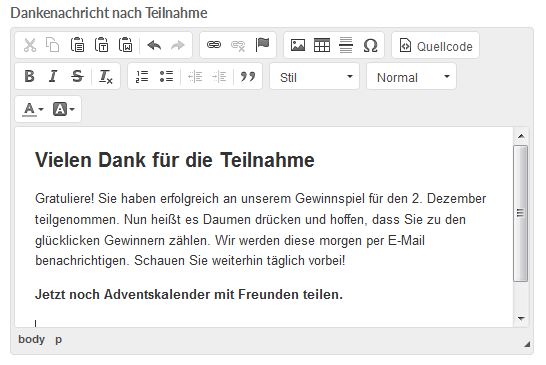This screenshot has width=546, height=365.
Task: Insert a table
Action: 322,45
